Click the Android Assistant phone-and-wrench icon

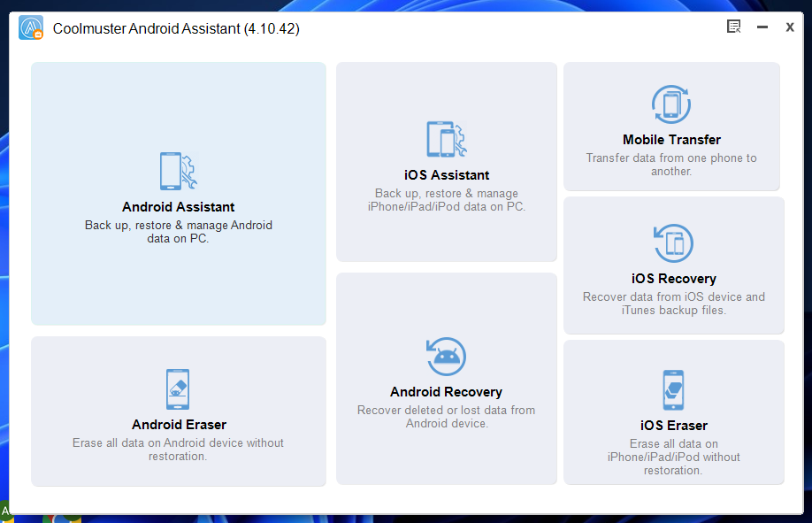179,171
